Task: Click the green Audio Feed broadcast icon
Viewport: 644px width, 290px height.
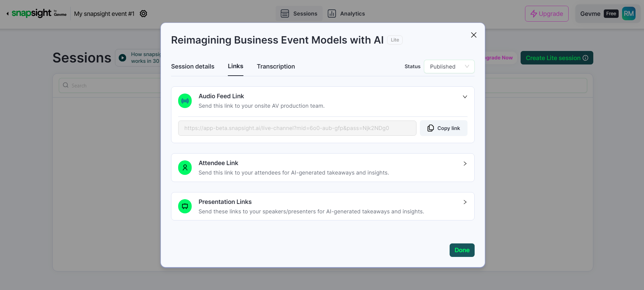Action: [x=185, y=101]
